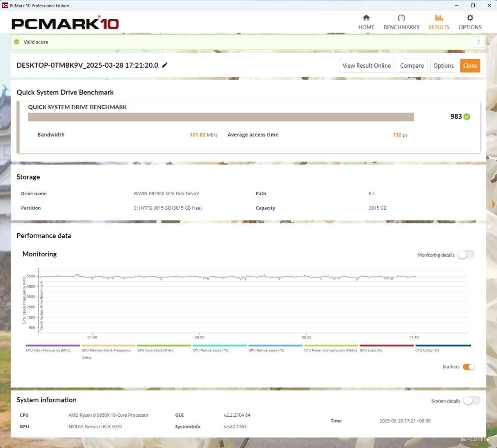Click the Results bar chart icon

439,18
